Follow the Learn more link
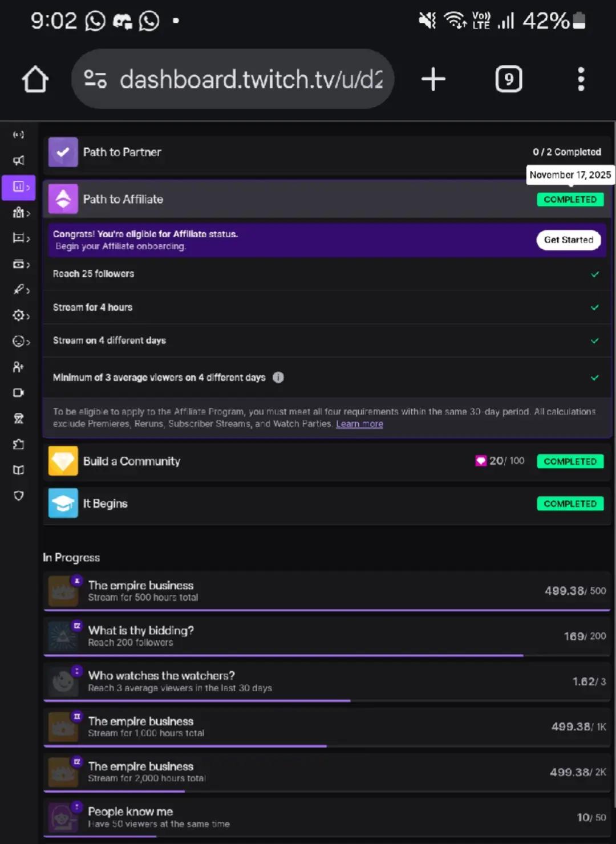 tap(359, 424)
